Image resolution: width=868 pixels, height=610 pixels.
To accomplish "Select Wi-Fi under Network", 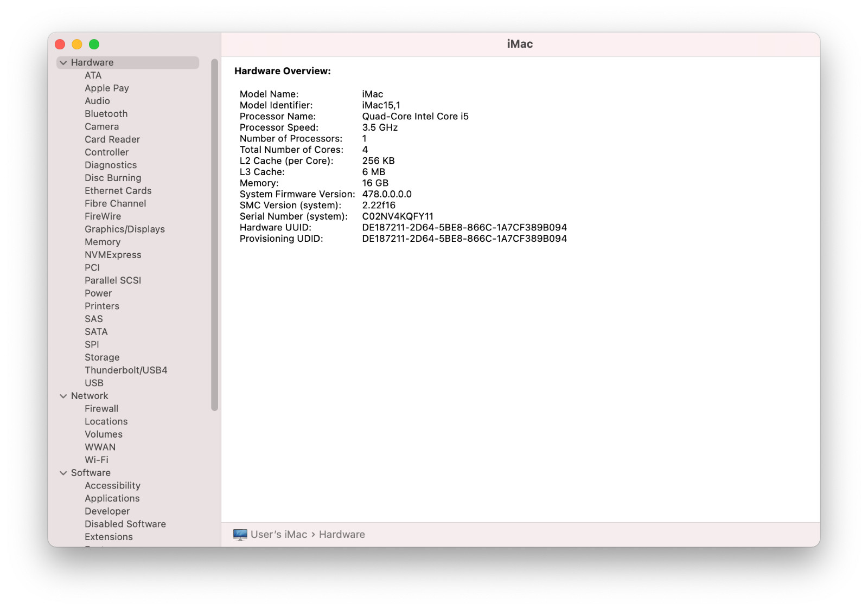I will click(x=97, y=460).
